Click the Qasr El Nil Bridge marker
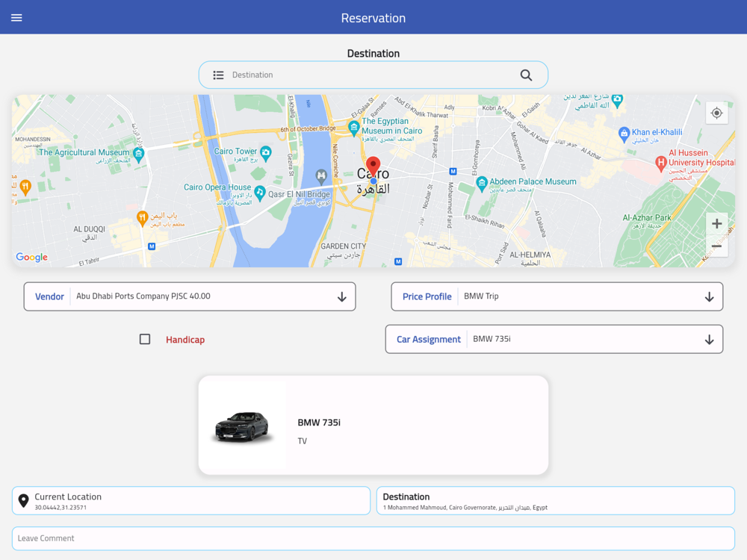Image resolution: width=747 pixels, height=560 pixels. click(321, 177)
